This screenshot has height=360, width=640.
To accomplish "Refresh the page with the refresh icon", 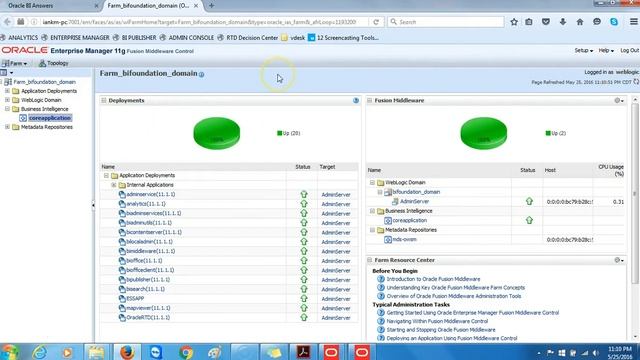I will (636, 82).
